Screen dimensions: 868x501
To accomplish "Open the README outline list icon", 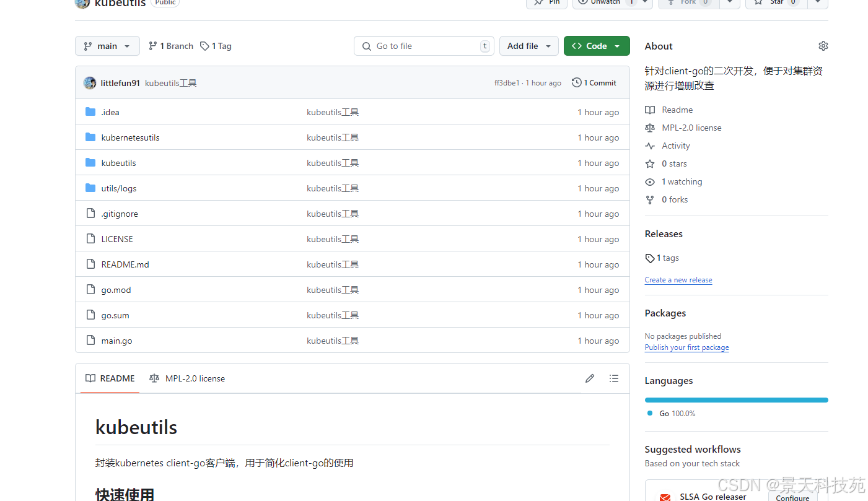I will 613,378.
